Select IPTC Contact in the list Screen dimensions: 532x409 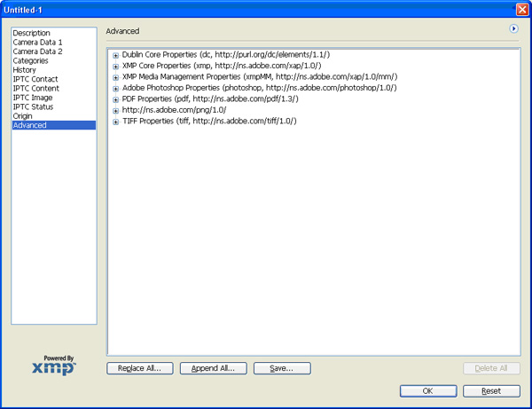35,80
